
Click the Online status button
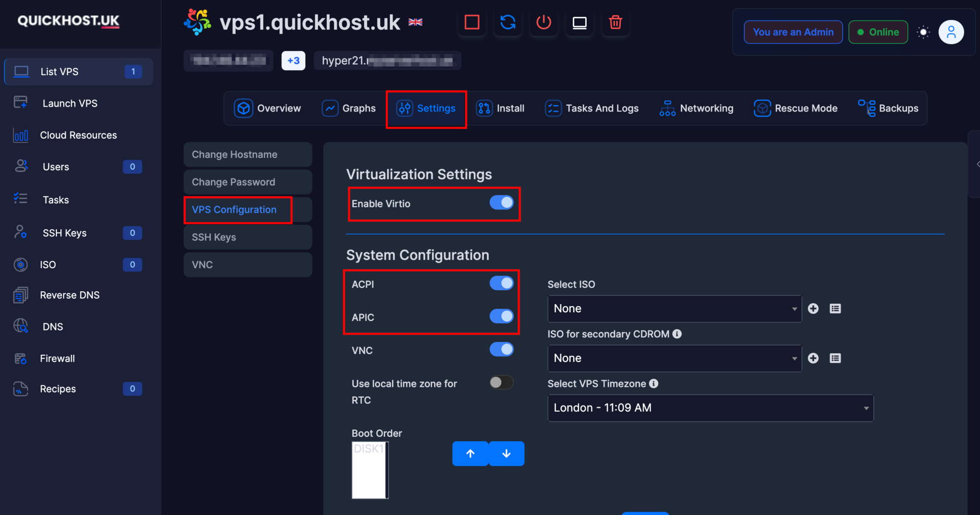(x=878, y=32)
